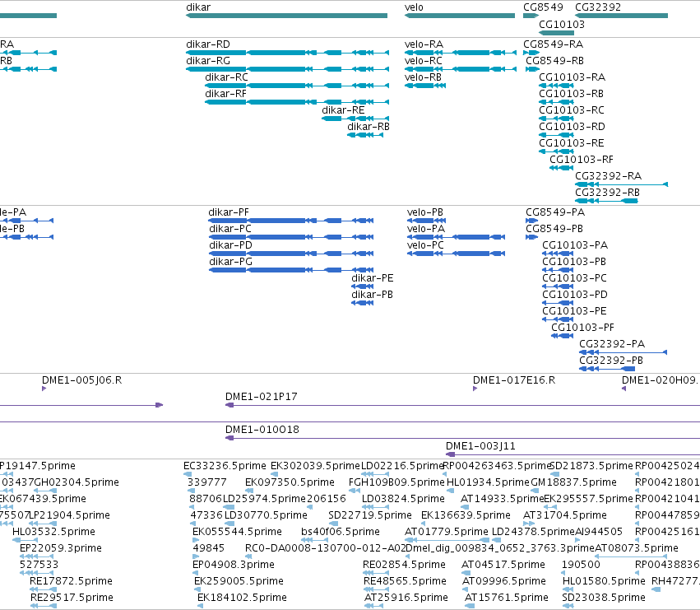
Task: Click the CG10103 gene bar
Action: tap(556, 33)
